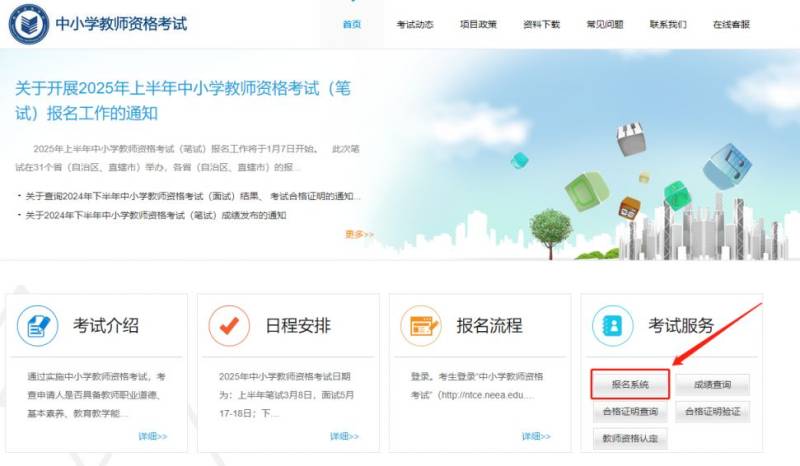Open 资料下载 navigation item
This screenshot has height=466, width=800.
point(541,24)
